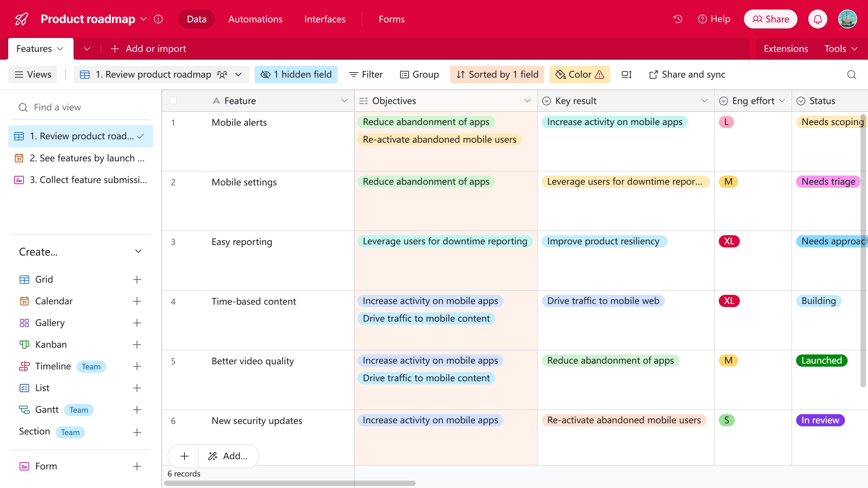Add a new record with plus button
The height and width of the screenshot is (488, 868).
tap(184, 456)
